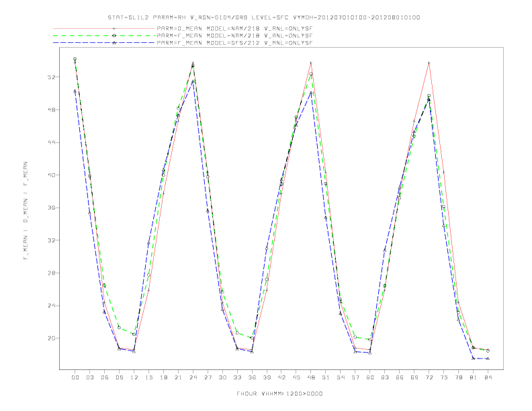Click the x-axis hour label 18

click(x=163, y=377)
